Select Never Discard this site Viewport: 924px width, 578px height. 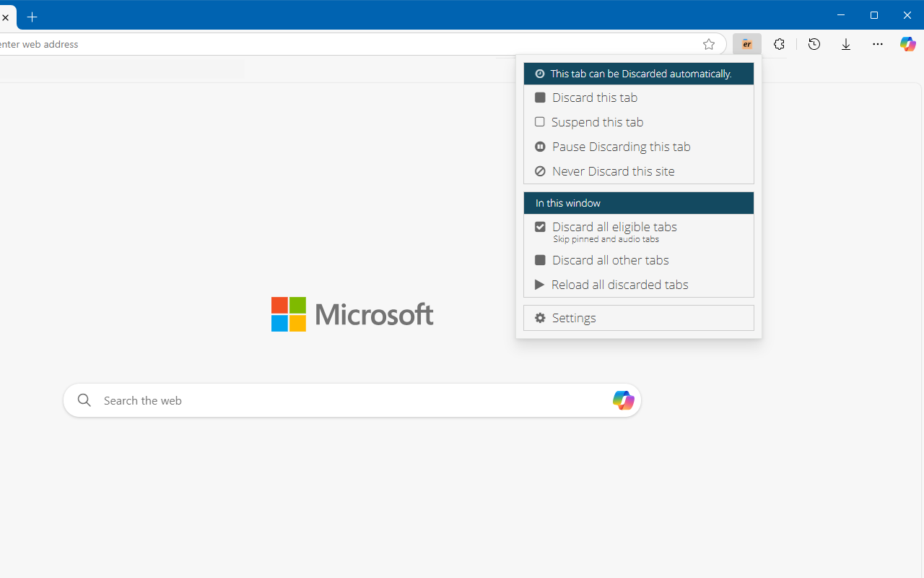pos(639,171)
